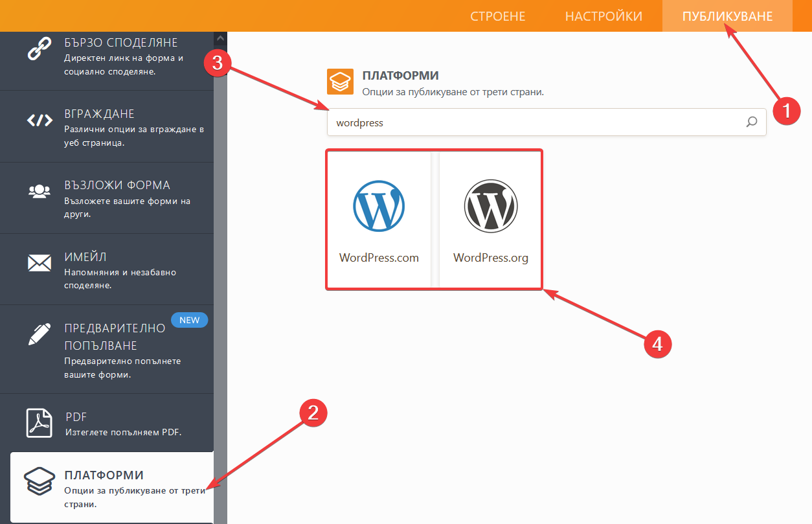
Task: Open ВГРАЖДАНЕ section
Action: (107, 127)
